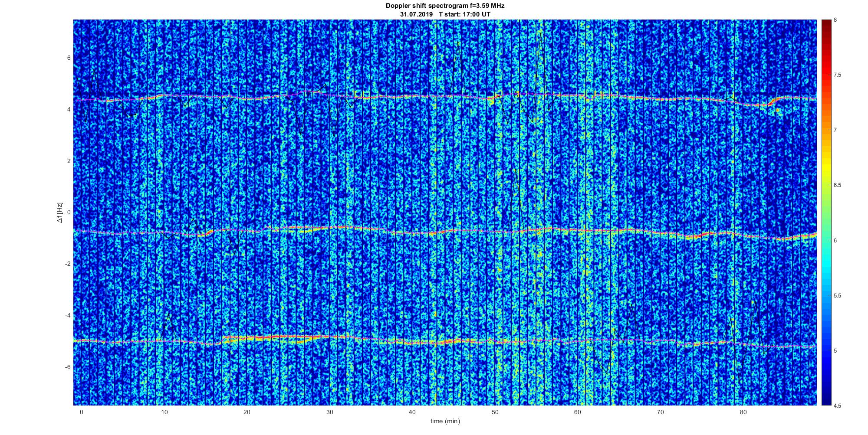Select the "Δf [Hz]" y-axis label
The width and height of the screenshot is (868, 435).
(59, 213)
